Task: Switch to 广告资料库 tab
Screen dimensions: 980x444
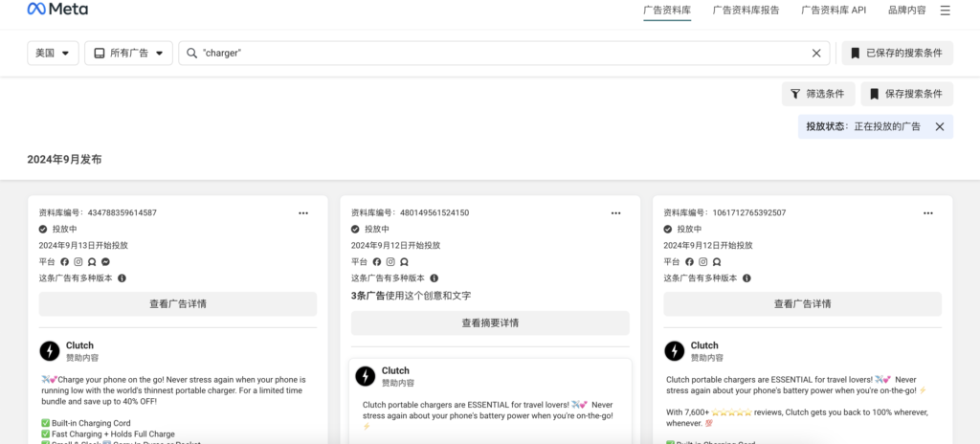Action: (x=667, y=10)
